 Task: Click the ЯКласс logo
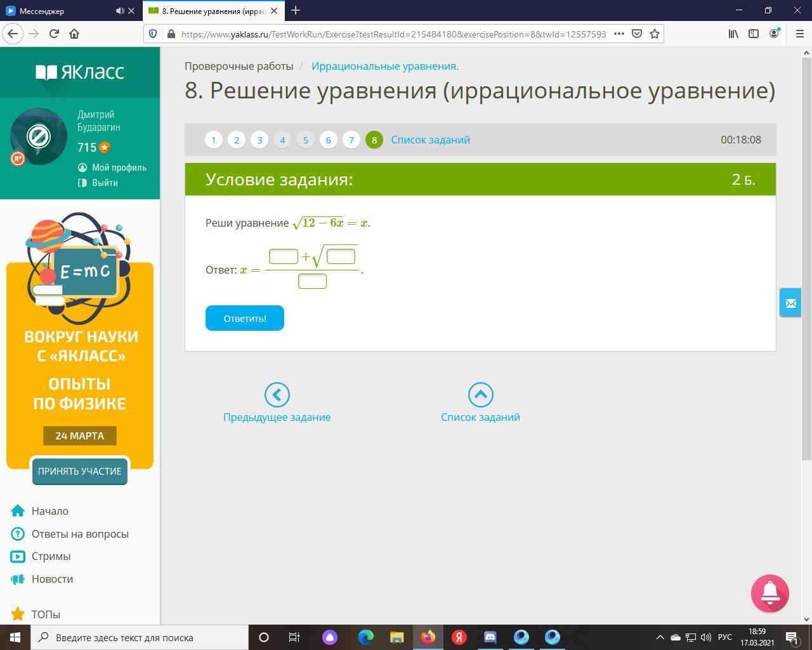[x=80, y=72]
